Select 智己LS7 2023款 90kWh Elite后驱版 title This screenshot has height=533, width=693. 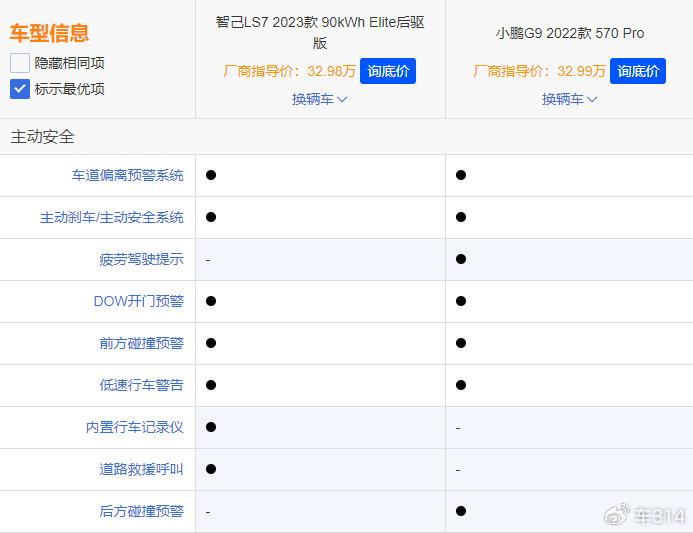point(320,32)
